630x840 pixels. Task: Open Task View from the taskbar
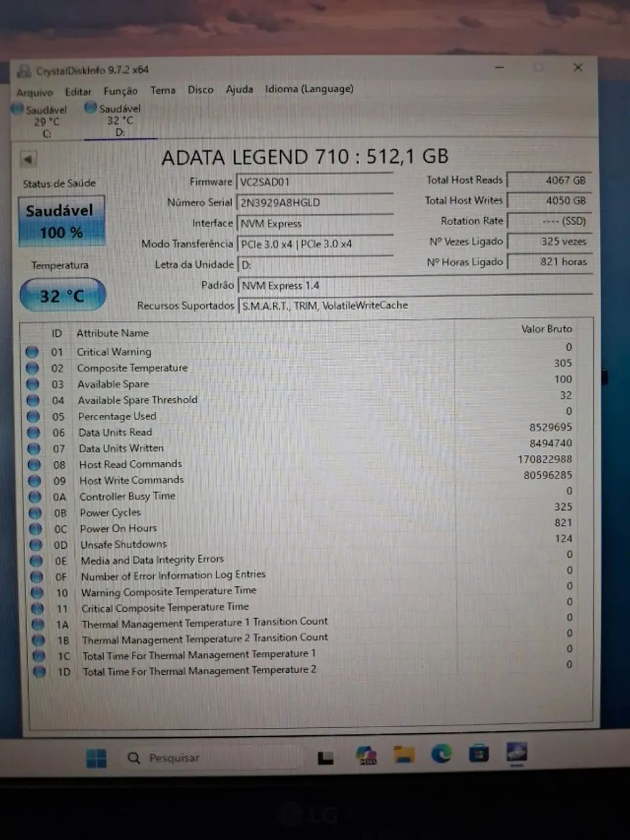[325, 758]
